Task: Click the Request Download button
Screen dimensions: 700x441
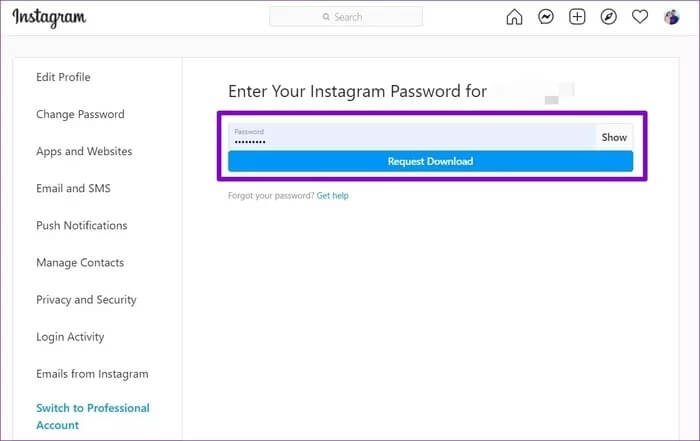Action: pyautogui.click(x=430, y=161)
